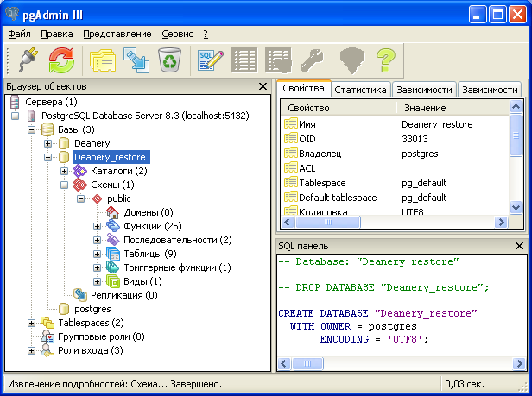
Task: Close the Браузер объектов panel
Action: coord(263,86)
